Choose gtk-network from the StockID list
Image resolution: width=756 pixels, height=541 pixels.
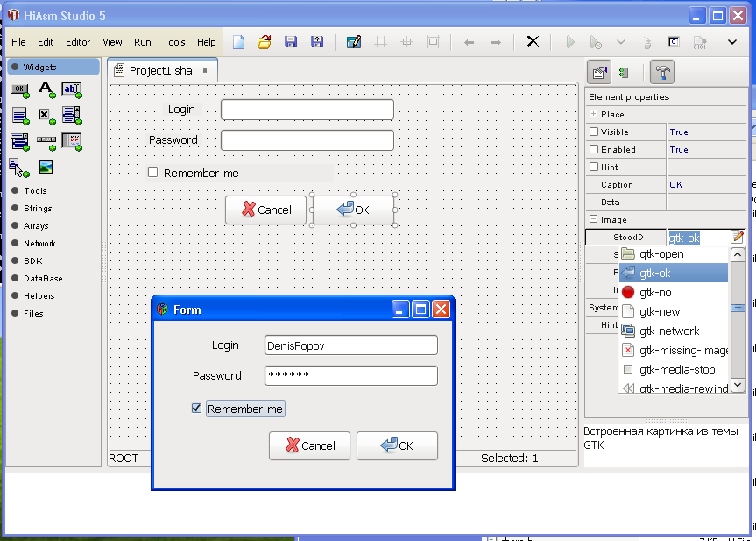click(668, 331)
